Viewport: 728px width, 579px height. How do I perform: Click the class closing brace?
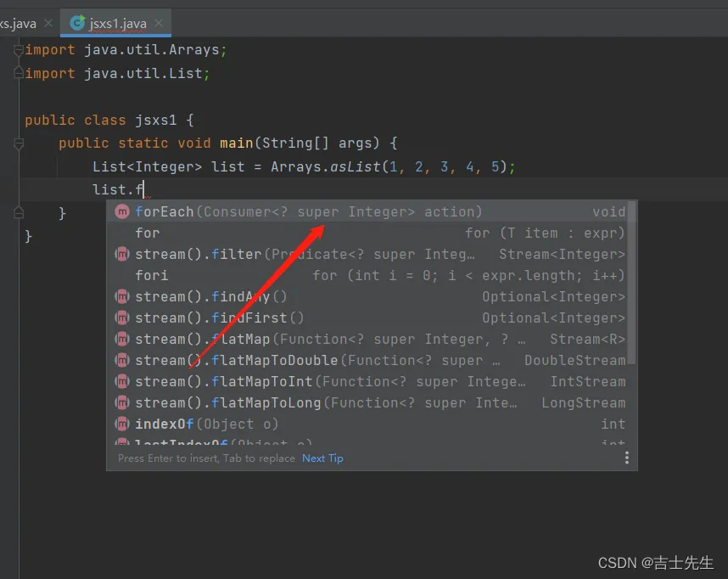[x=28, y=237]
